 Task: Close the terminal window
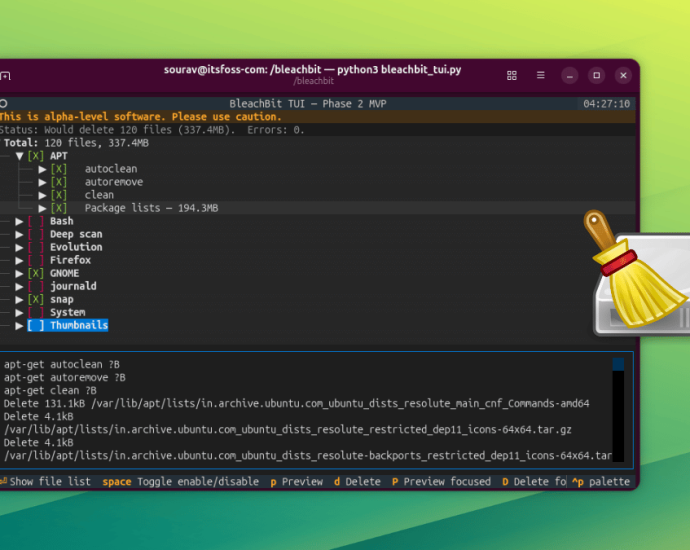pos(623,75)
